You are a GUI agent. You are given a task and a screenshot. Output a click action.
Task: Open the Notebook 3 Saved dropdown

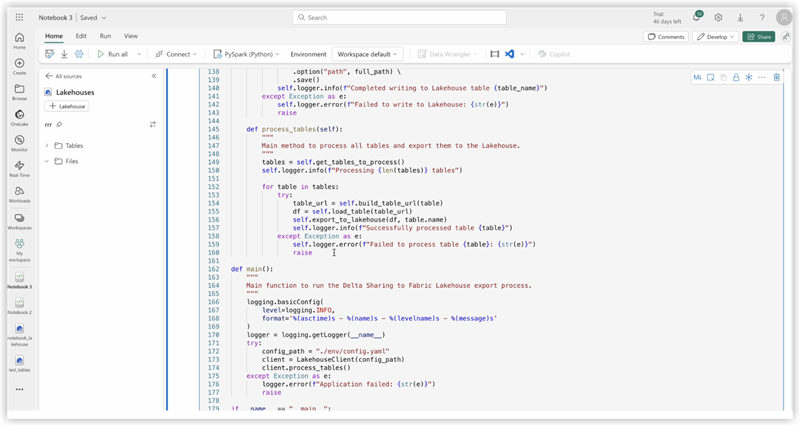[104, 17]
